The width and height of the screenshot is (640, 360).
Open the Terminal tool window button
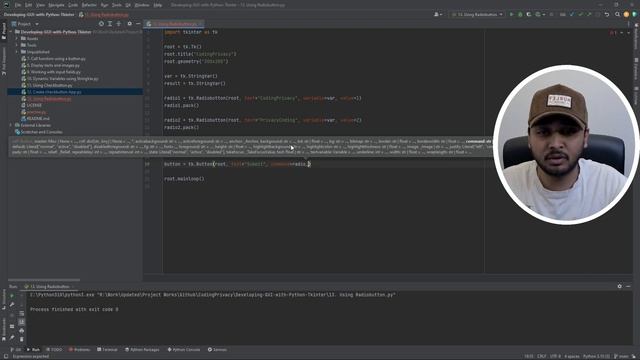(107, 350)
